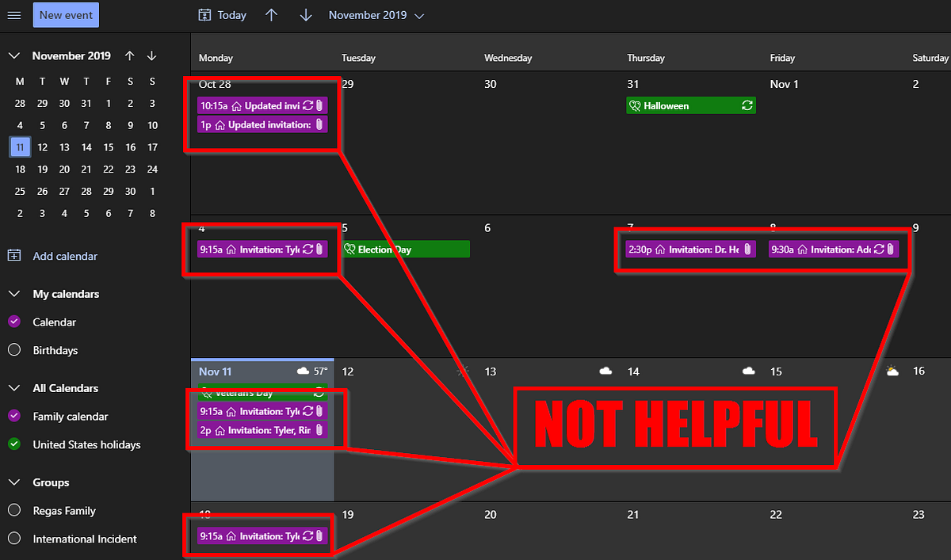Image resolution: width=951 pixels, height=560 pixels.
Task: Toggle United States holidays calendar
Action: [13, 444]
